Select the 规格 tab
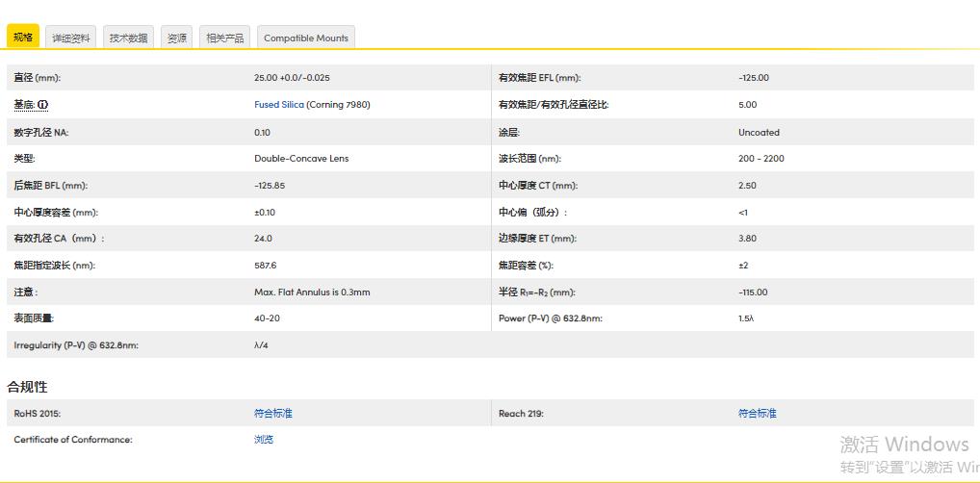Viewport: 980px width, 483px height. point(23,38)
